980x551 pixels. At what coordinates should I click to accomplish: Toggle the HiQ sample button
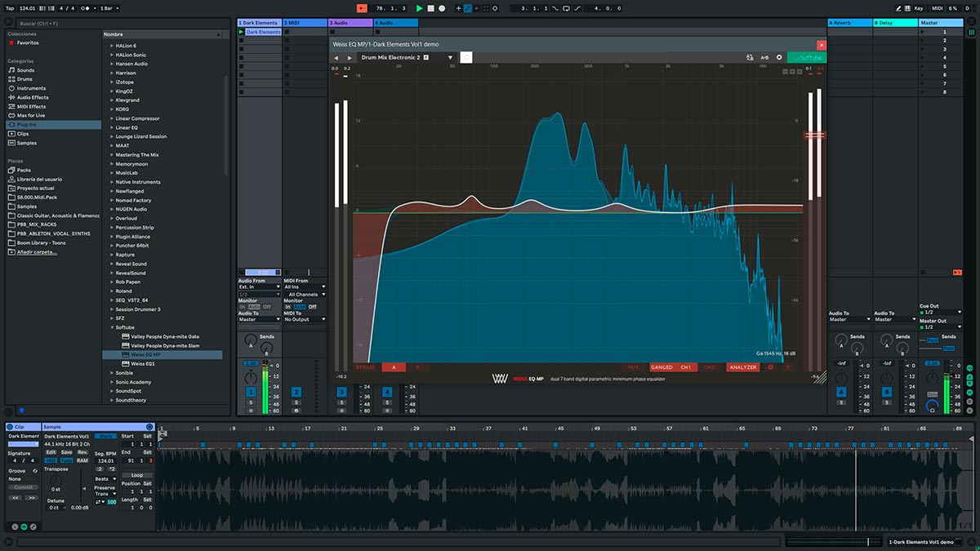(51, 460)
